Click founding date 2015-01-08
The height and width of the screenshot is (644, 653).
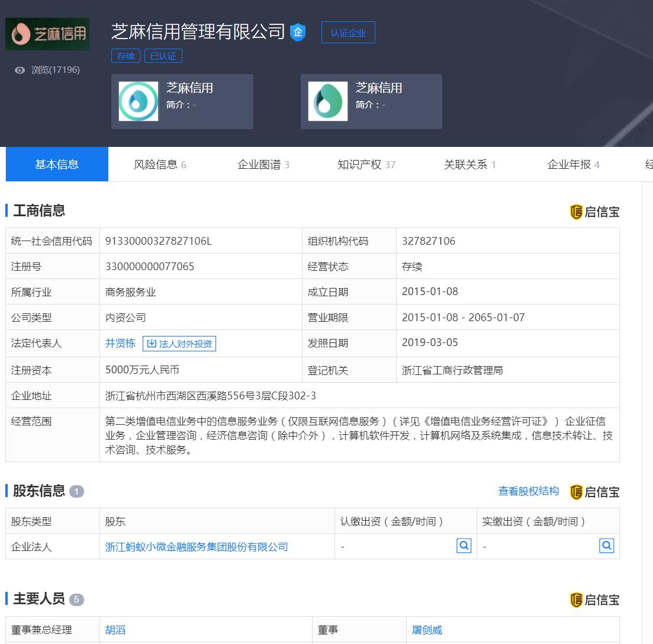[430, 291]
